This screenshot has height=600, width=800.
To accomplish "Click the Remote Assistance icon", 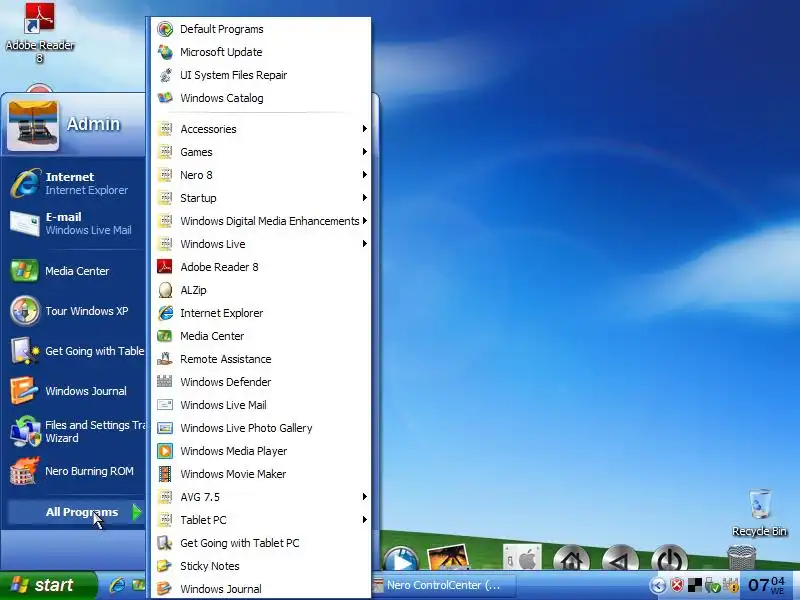I will [x=165, y=359].
